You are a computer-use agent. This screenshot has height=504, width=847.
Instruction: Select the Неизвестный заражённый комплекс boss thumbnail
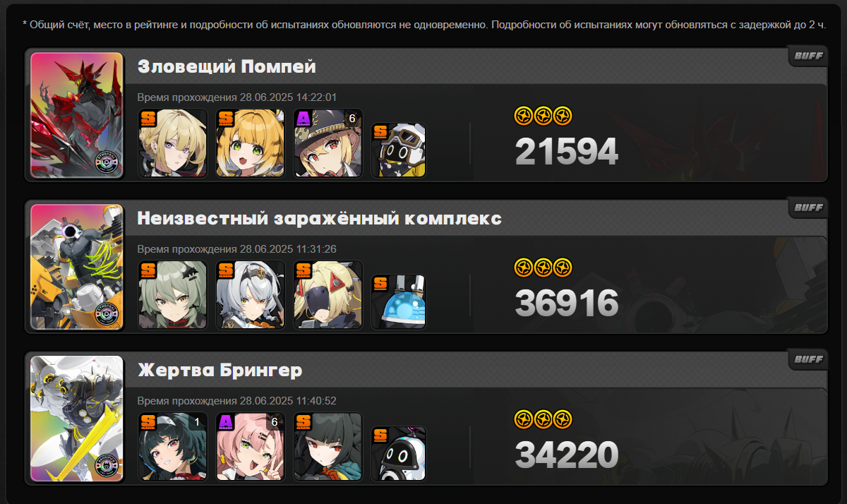[78, 267]
